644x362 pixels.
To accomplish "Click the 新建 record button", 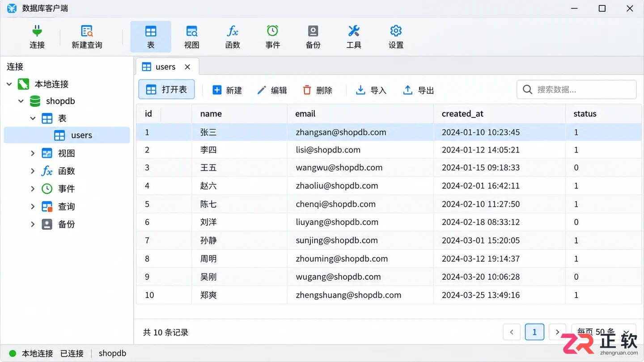I will coord(227,90).
